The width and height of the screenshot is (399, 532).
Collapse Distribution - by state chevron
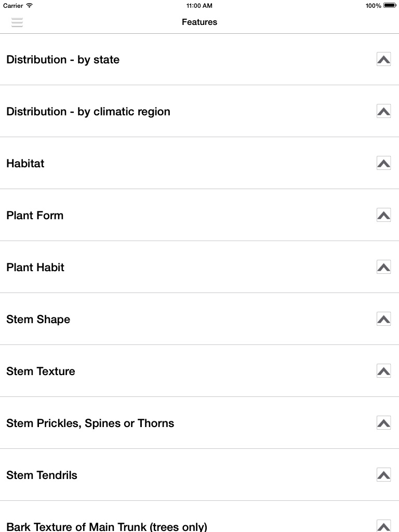[383, 59]
